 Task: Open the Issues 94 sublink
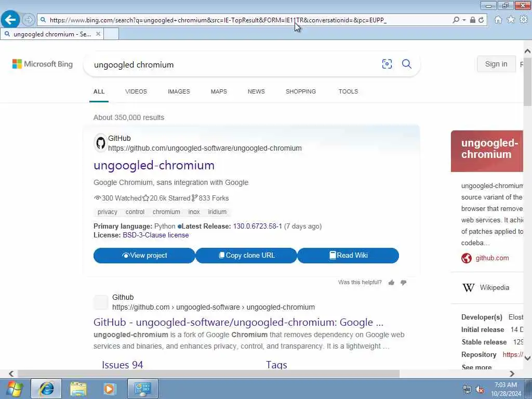[x=122, y=365]
